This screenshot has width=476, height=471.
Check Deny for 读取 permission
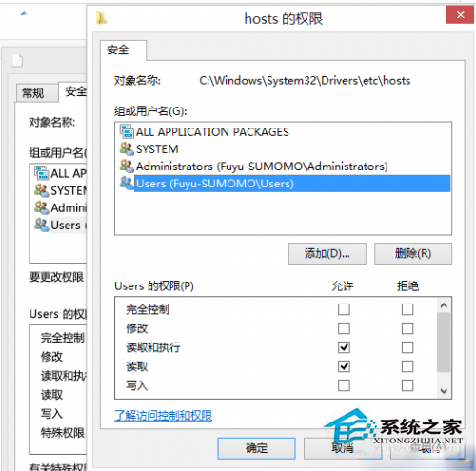[x=407, y=366]
